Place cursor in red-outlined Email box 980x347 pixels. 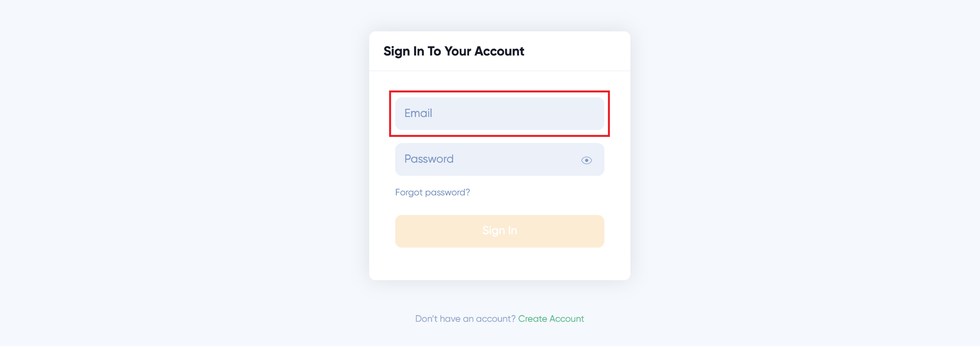click(499, 113)
